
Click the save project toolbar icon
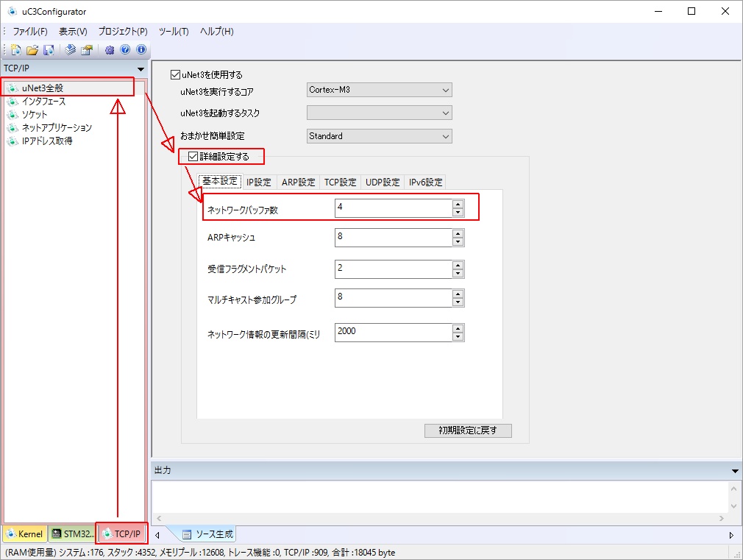tap(48, 50)
